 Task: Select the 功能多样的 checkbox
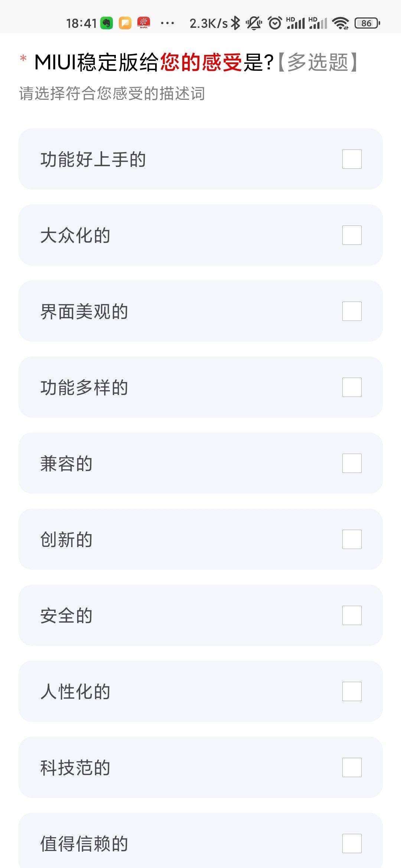pos(352,387)
